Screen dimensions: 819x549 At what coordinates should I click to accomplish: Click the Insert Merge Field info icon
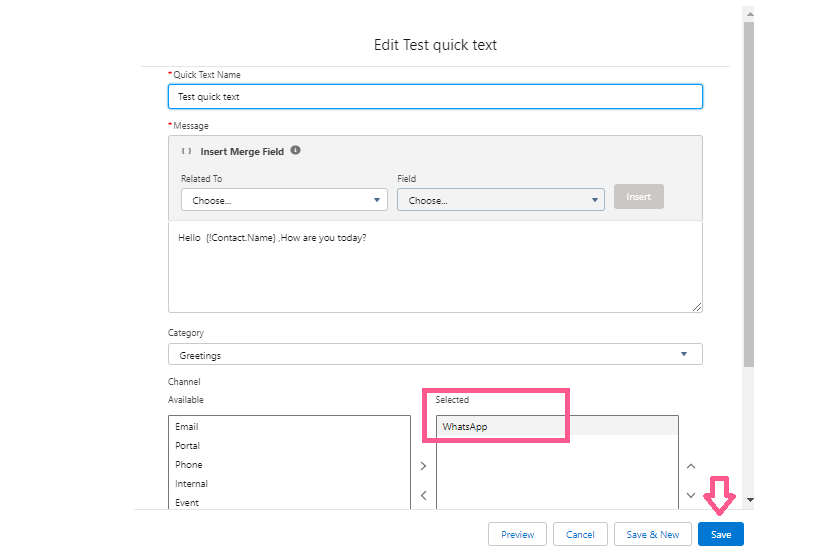(295, 151)
